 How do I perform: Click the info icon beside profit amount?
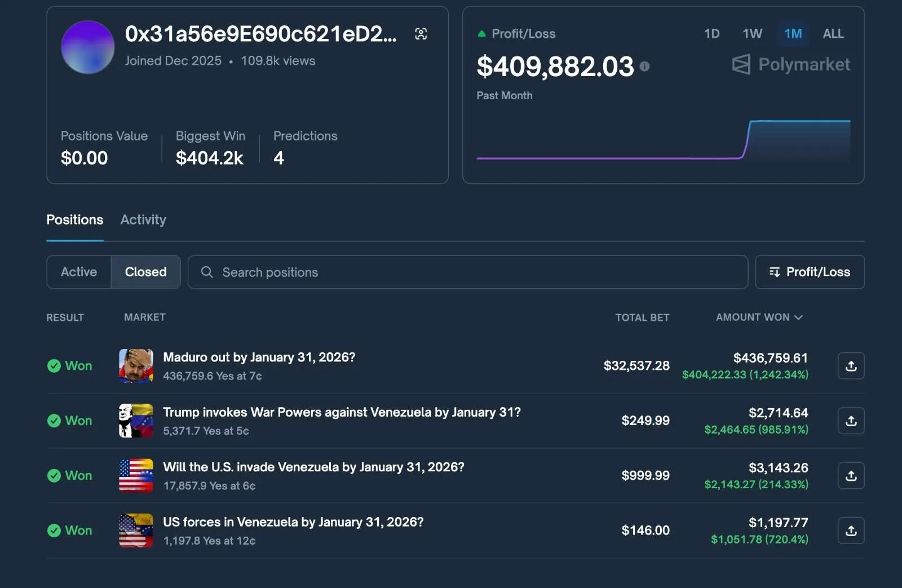click(644, 67)
